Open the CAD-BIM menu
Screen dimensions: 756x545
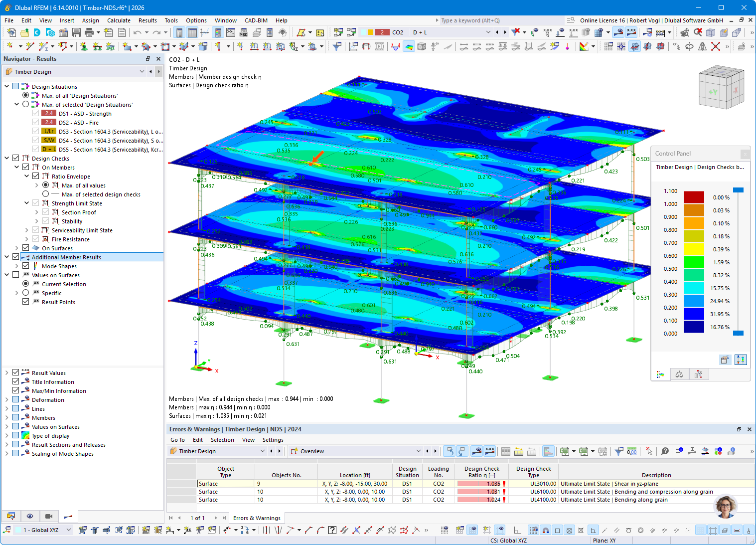click(256, 20)
